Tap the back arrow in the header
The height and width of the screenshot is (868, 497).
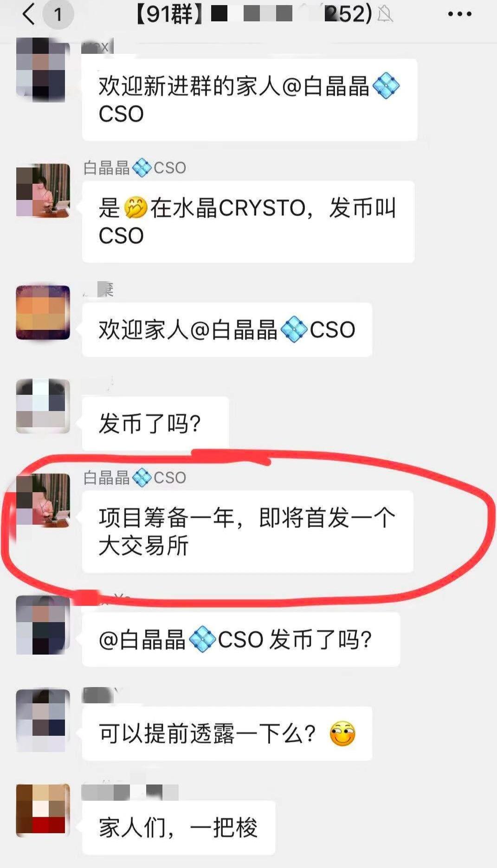28,14
